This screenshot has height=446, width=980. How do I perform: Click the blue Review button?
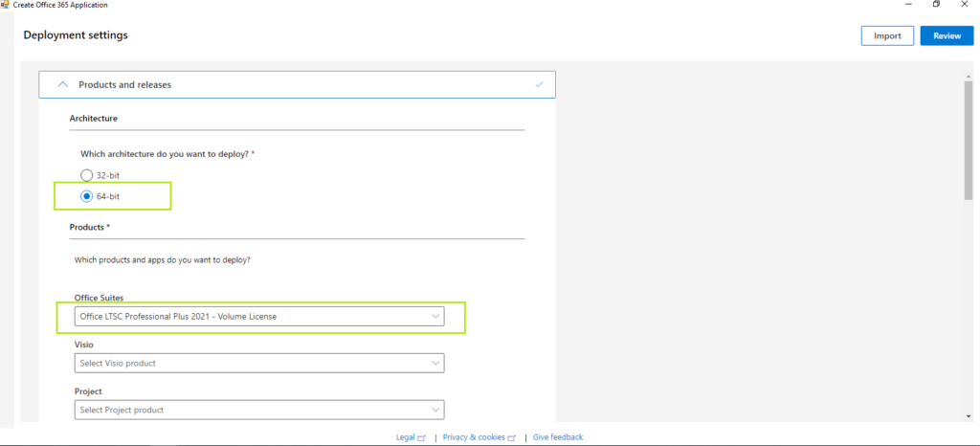pos(947,35)
